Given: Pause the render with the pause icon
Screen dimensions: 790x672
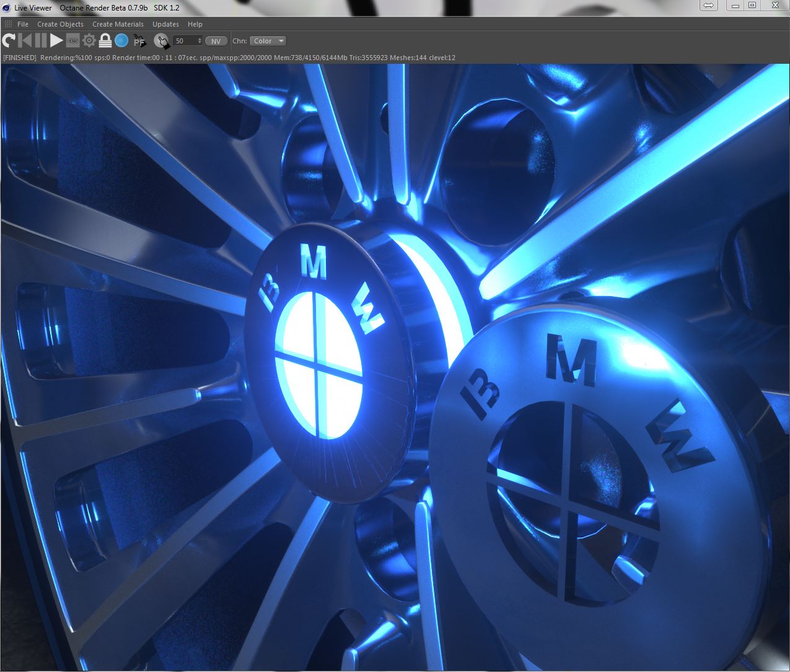Looking at the screenshot, I should pyautogui.click(x=41, y=41).
